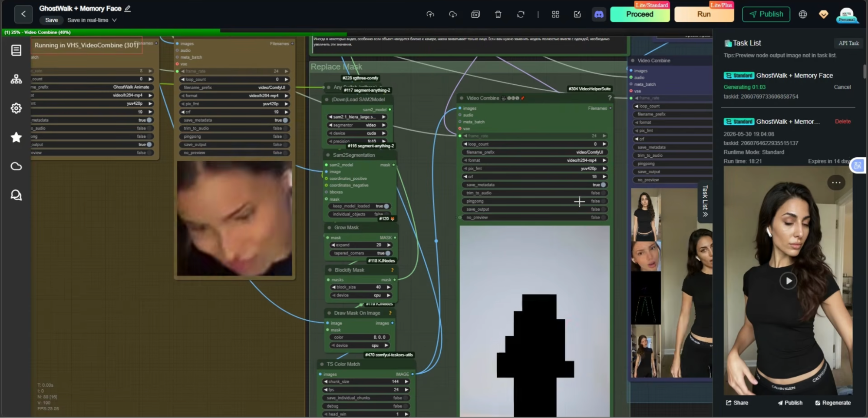Click the right arrow of format in the center Video Combine node
This screenshot has height=418, width=868.
click(604, 161)
